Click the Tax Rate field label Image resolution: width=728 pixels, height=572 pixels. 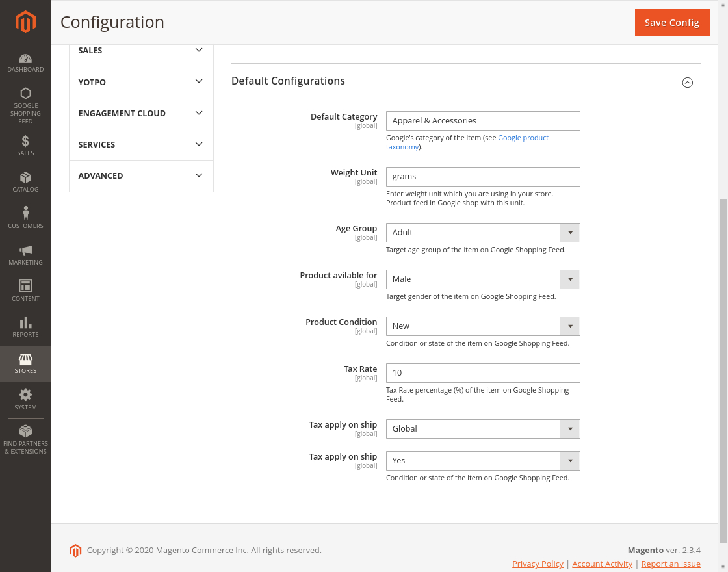pos(360,369)
